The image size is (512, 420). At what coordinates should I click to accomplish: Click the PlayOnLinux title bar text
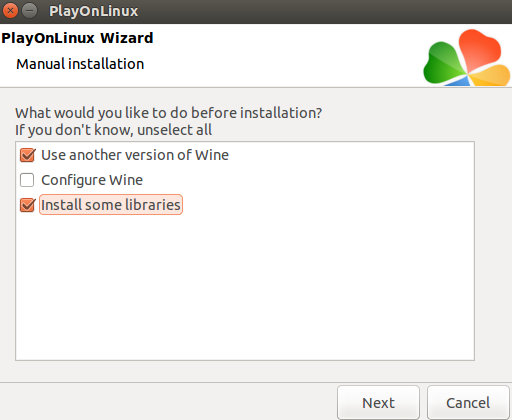click(94, 11)
